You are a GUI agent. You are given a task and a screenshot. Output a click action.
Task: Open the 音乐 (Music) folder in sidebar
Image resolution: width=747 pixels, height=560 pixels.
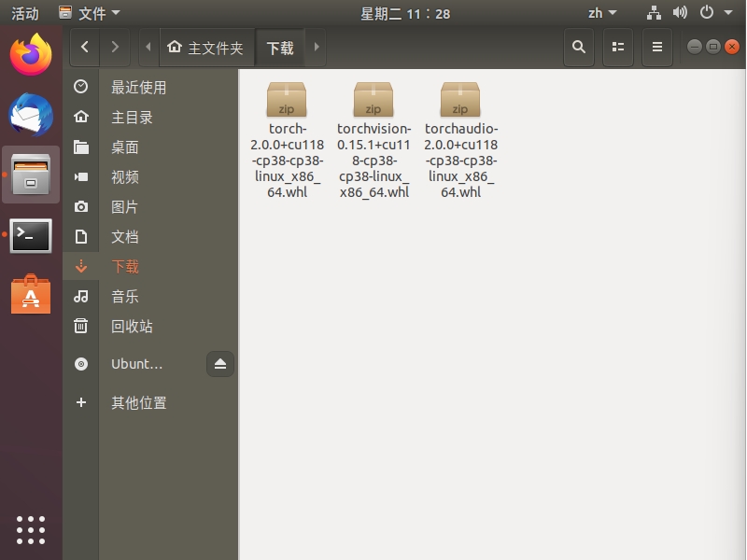125,296
